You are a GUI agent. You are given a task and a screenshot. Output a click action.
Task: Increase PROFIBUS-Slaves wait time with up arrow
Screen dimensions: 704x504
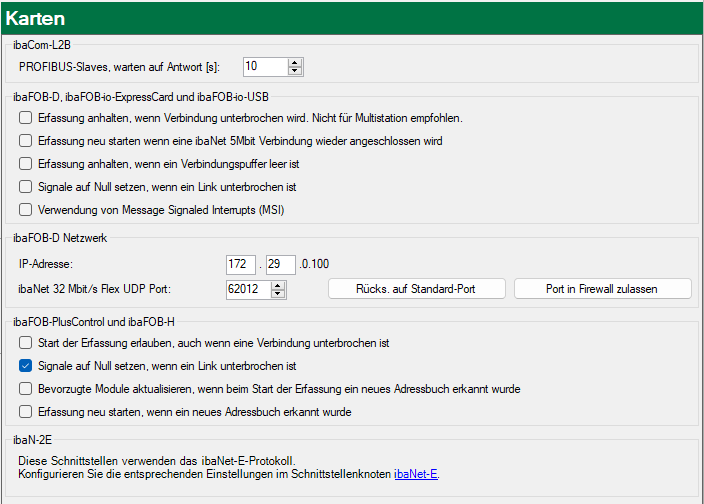295,63
